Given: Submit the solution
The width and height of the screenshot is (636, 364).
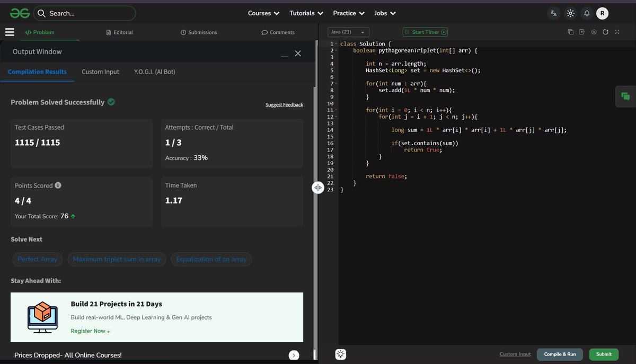Looking at the screenshot, I should pyautogui.click(x=604, y=354).
